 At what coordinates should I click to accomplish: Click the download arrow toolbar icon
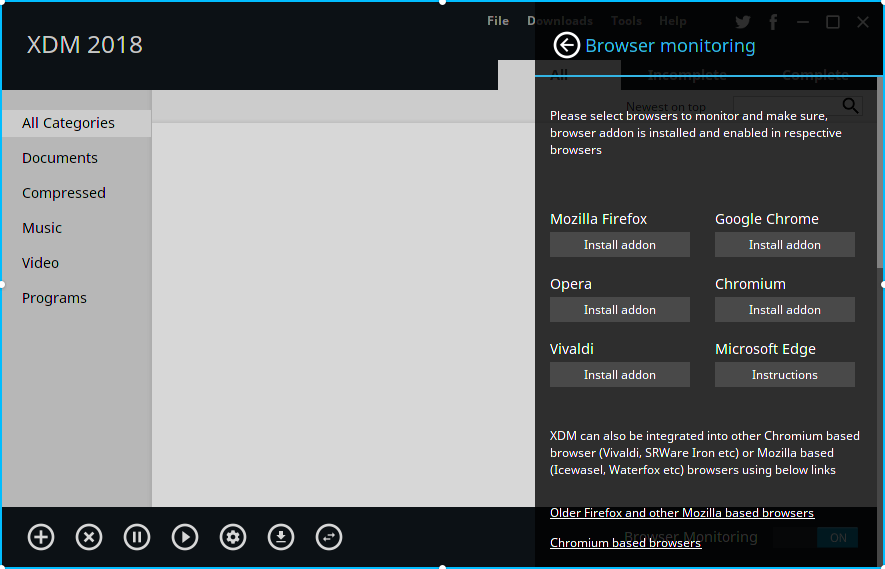coord(281,537)
